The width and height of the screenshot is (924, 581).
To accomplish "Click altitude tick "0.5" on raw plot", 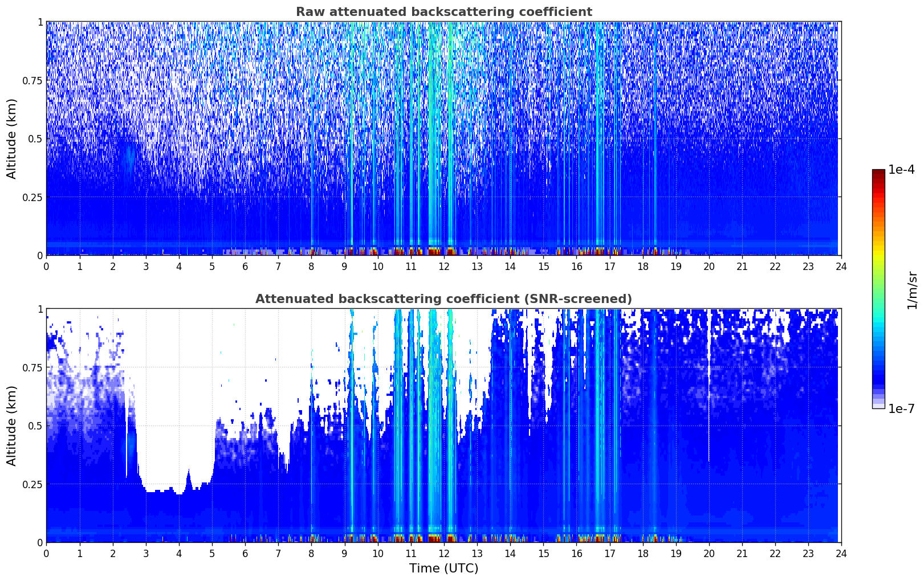I will tap(35, 138).
